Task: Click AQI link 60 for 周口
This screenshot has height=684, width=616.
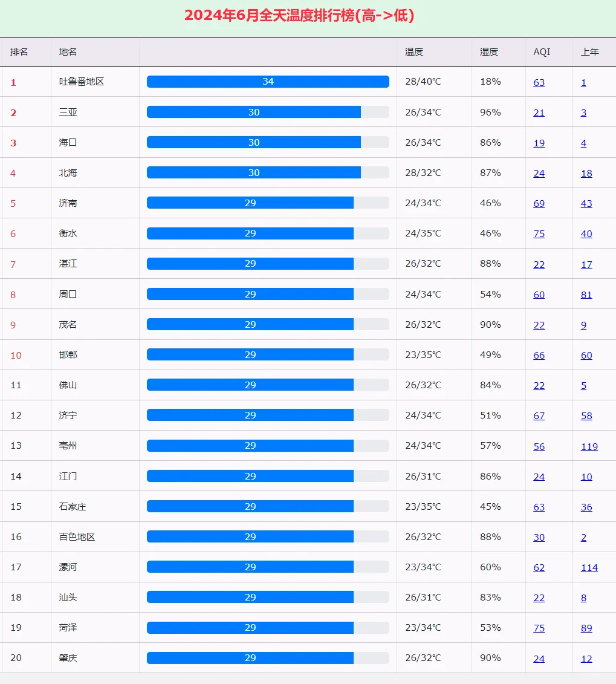Action: [539, 295]
